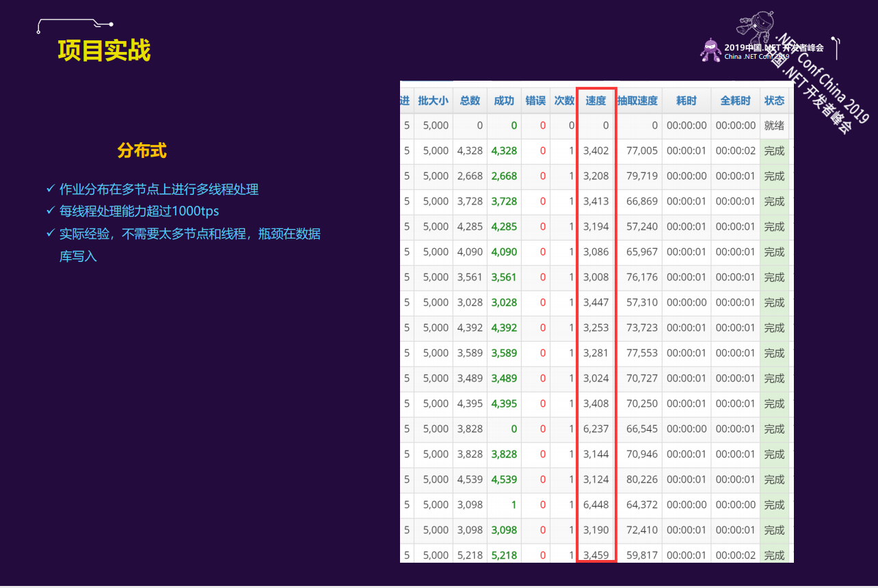
Task: Click green success value 2,668
Action: tap(504, 176)
